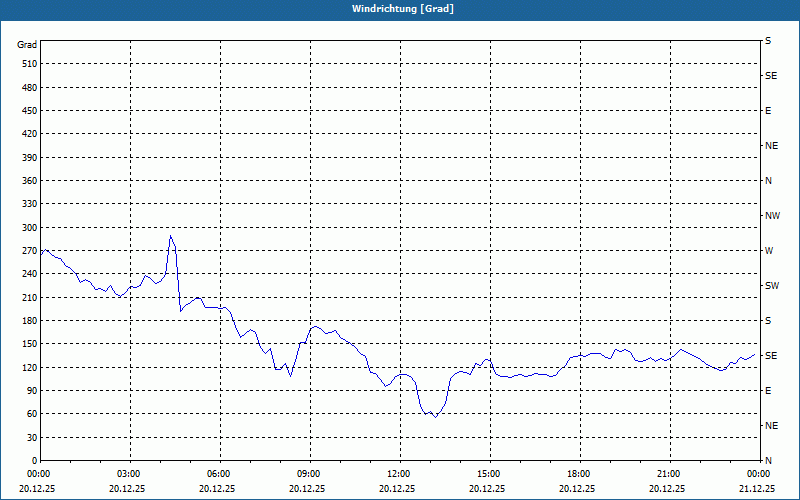Select the W compass label on the right axis
Screen dimensions: 800x500
click(x=769, y=251)
